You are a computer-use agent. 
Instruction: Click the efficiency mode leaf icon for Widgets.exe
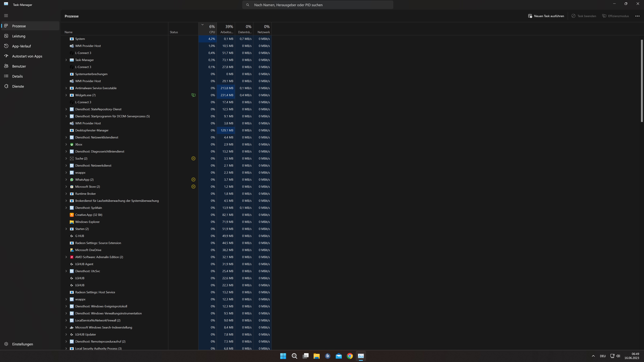point(193,95)
